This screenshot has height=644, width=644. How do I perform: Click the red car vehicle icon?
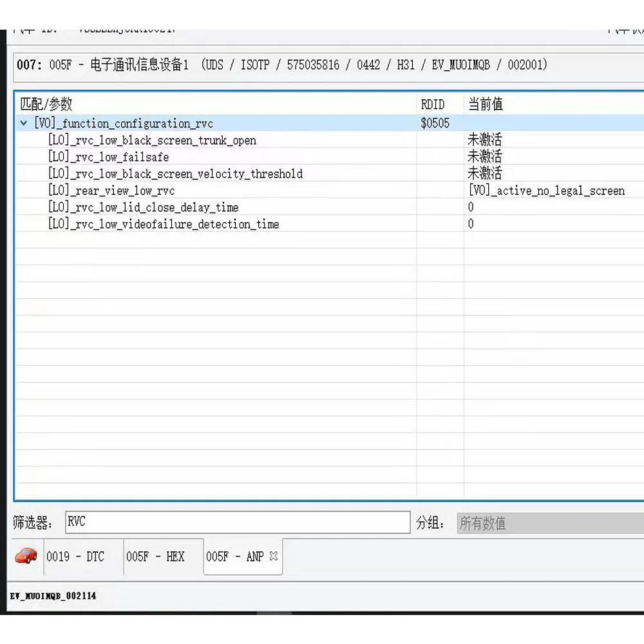point(26,556)
